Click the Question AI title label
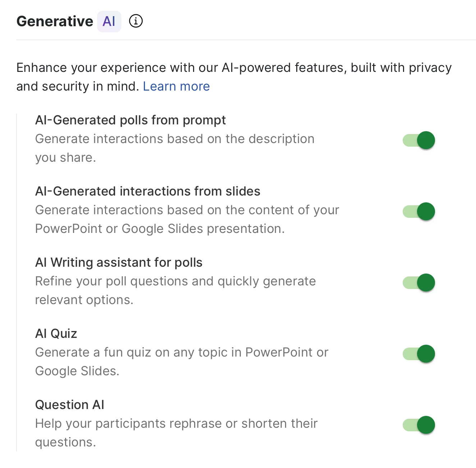This screenshot has height=468, width=476. click(x=69, y=405)
